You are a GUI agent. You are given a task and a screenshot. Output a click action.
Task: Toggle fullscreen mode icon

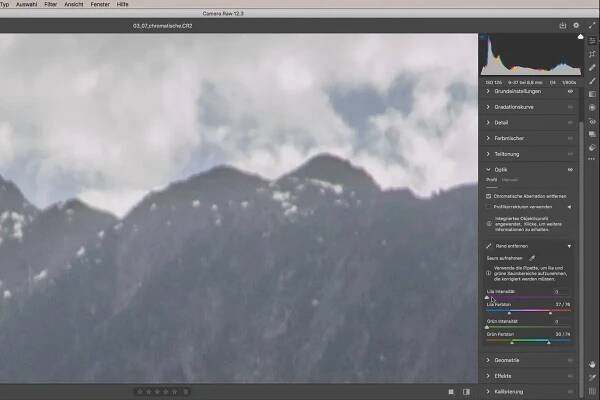click(x=590, y=26)
